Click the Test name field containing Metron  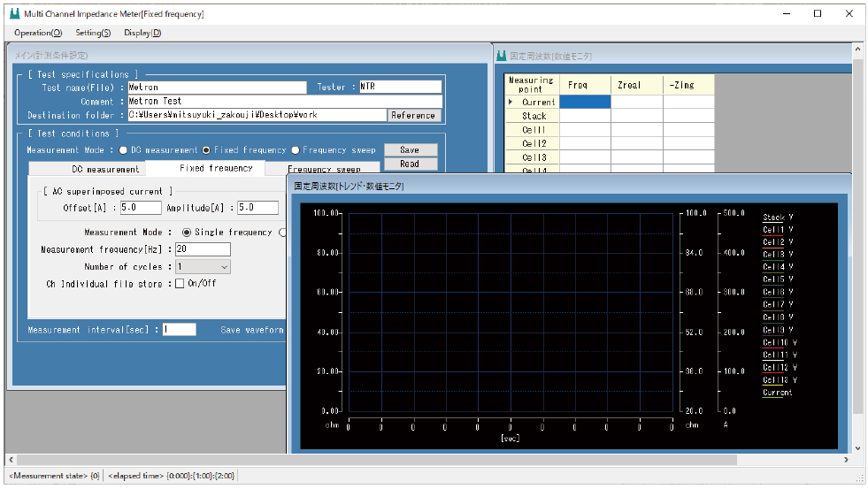pyautogui.click(x=217, y=87)
